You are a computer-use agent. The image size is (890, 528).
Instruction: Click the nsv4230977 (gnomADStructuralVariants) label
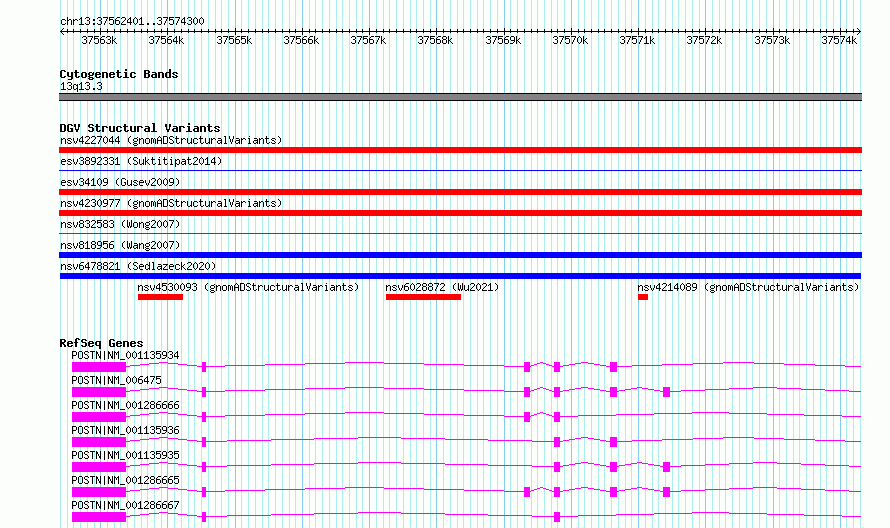[x=171, y=203]
